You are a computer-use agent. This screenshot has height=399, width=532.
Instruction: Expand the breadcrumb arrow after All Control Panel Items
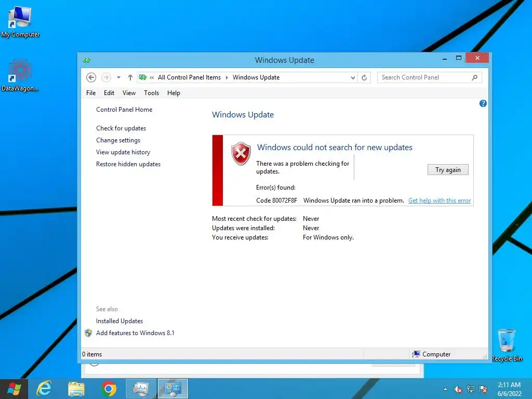coord(227,78)
